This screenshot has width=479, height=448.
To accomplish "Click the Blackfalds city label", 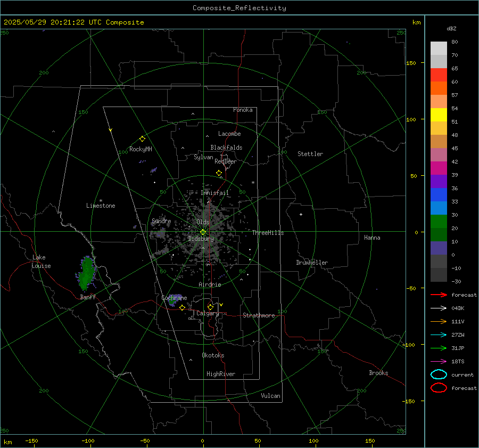I will pos(226,148).
